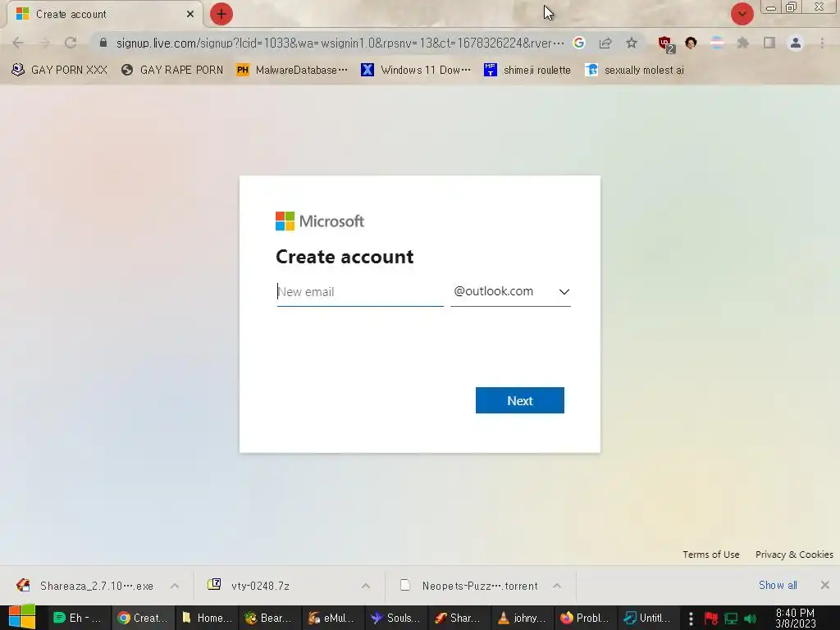Click the forward navigation arrow

[x=44, y=43]
